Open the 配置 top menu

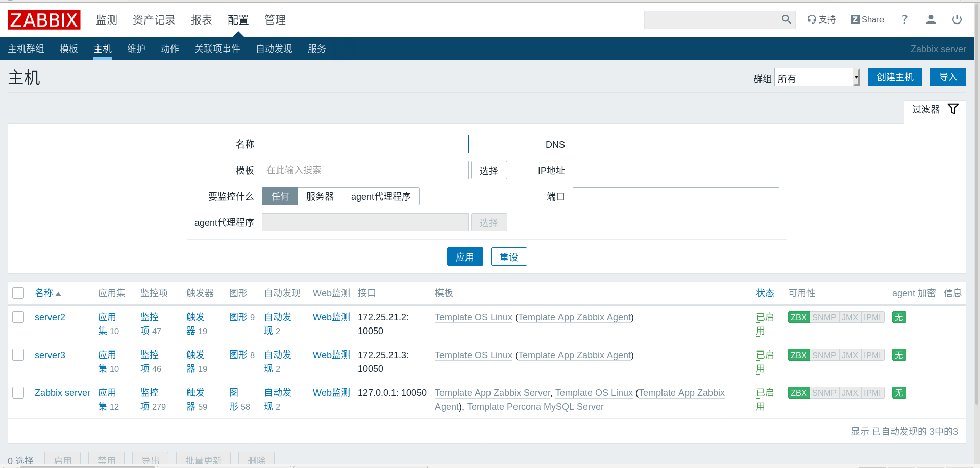[238, 20]
